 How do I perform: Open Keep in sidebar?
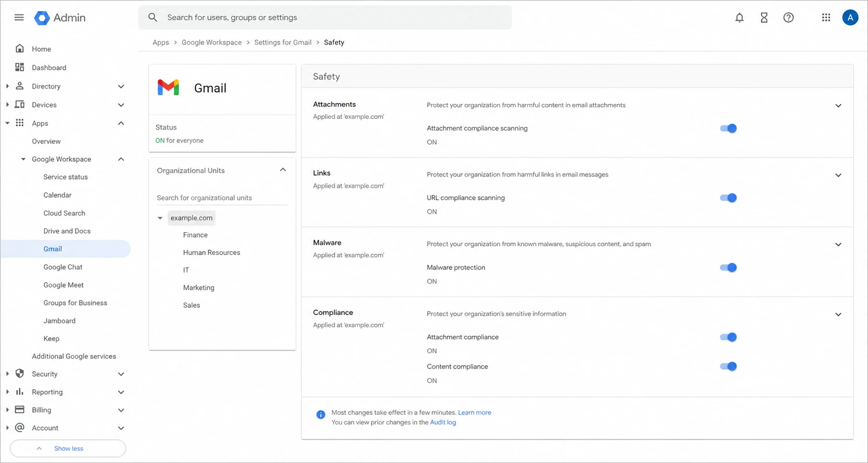point(51,339)
